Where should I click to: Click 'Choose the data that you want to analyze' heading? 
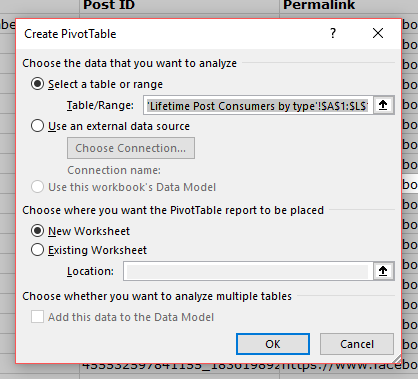pos(130,63)
